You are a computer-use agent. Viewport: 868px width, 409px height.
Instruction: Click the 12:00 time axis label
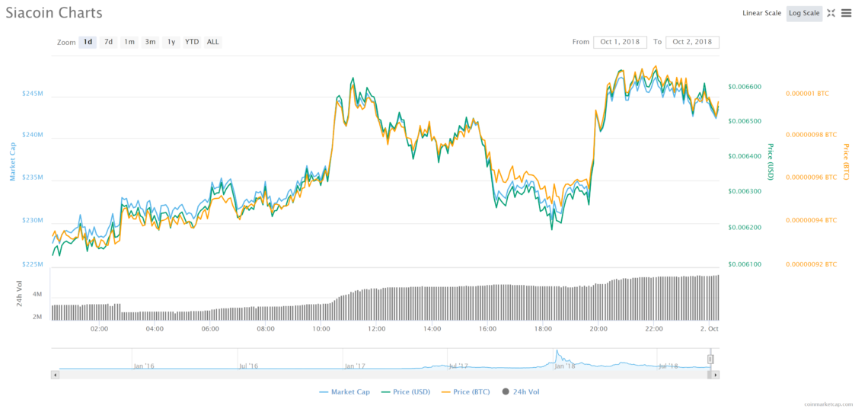(x=376, y=328)
